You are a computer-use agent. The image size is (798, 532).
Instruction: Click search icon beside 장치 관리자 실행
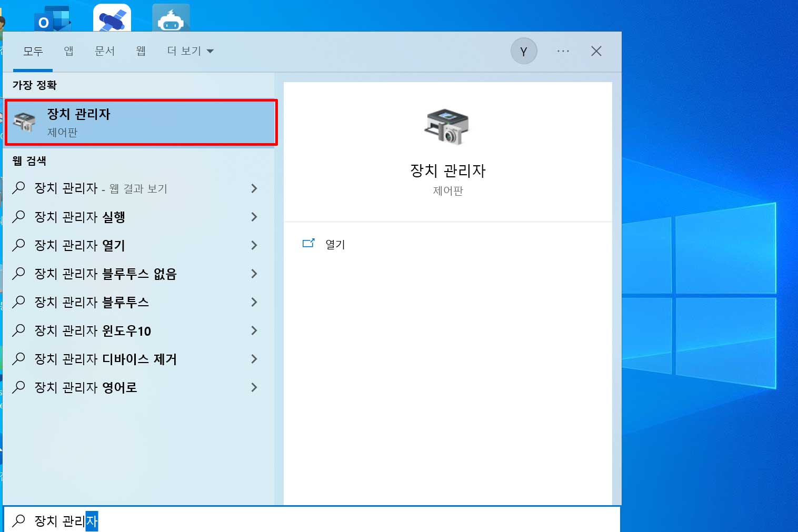pyautogui.click(x=18, y=216)
